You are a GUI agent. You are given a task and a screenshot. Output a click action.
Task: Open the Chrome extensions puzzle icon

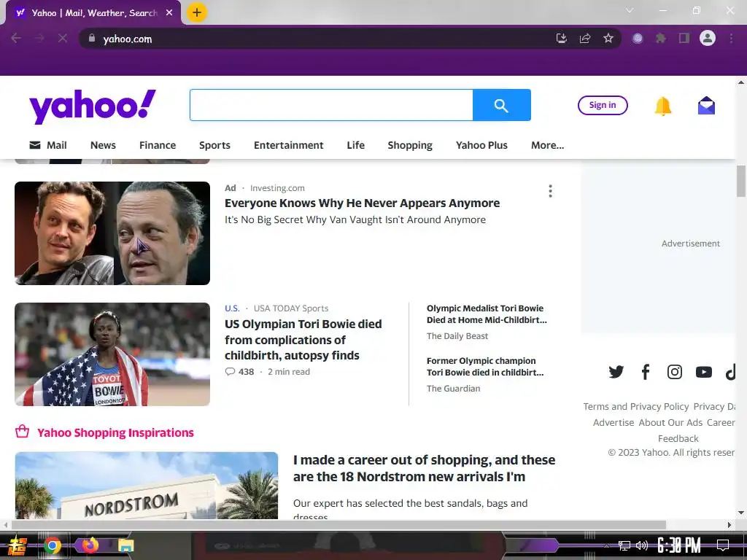click(x=661, y=39)
